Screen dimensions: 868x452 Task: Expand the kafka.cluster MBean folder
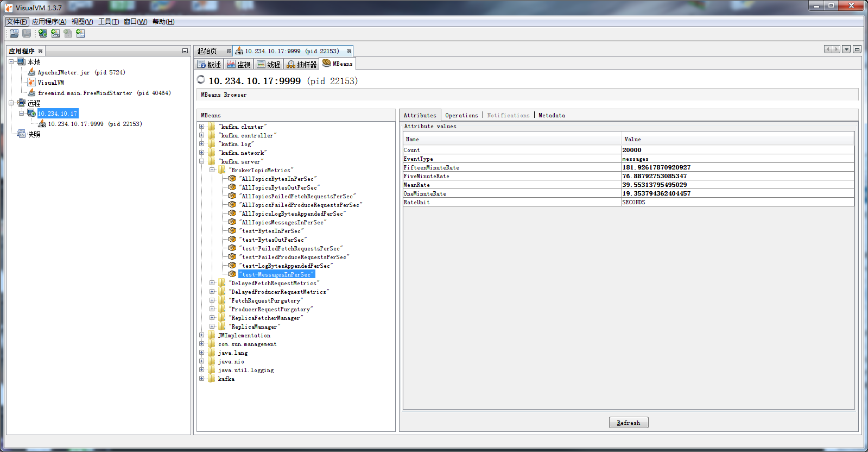tap(201, 127)
